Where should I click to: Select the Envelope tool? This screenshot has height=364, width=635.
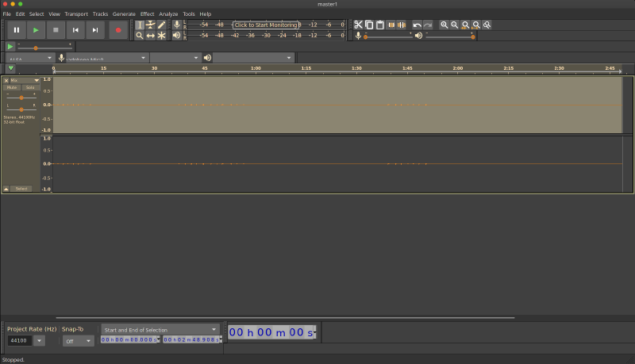point(150,25)
